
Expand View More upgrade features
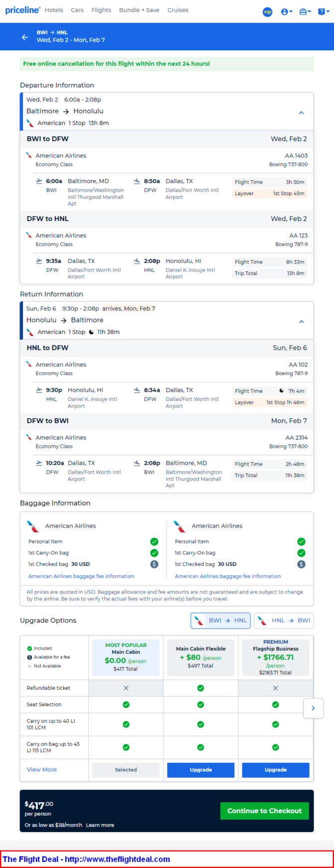42,770
